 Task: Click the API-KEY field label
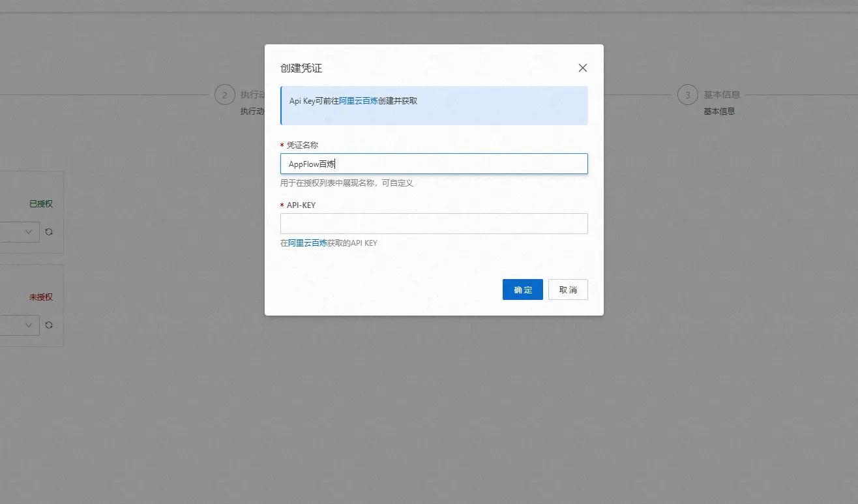tap(301, 205)
